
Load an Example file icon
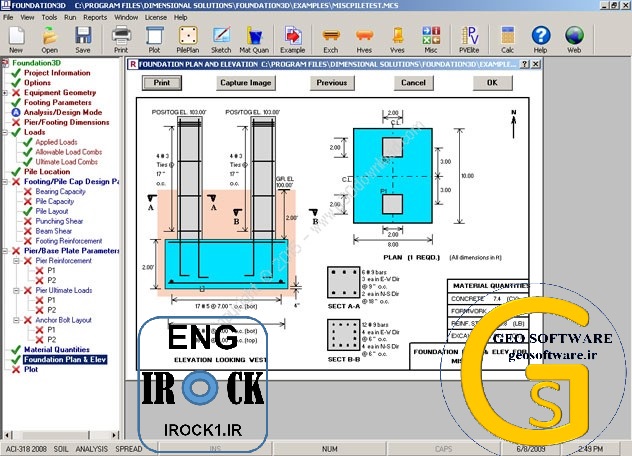(293, 40)
